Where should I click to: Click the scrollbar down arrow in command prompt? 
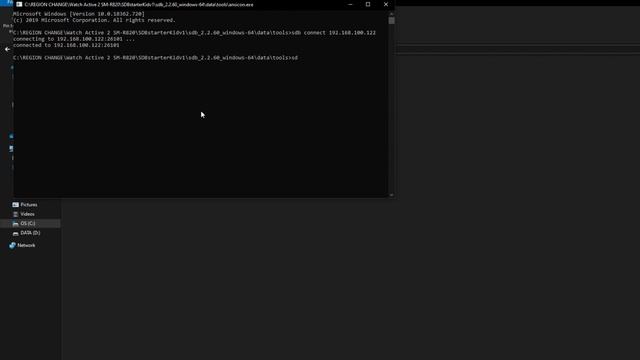pyautogui.click(x=391, y=195)
